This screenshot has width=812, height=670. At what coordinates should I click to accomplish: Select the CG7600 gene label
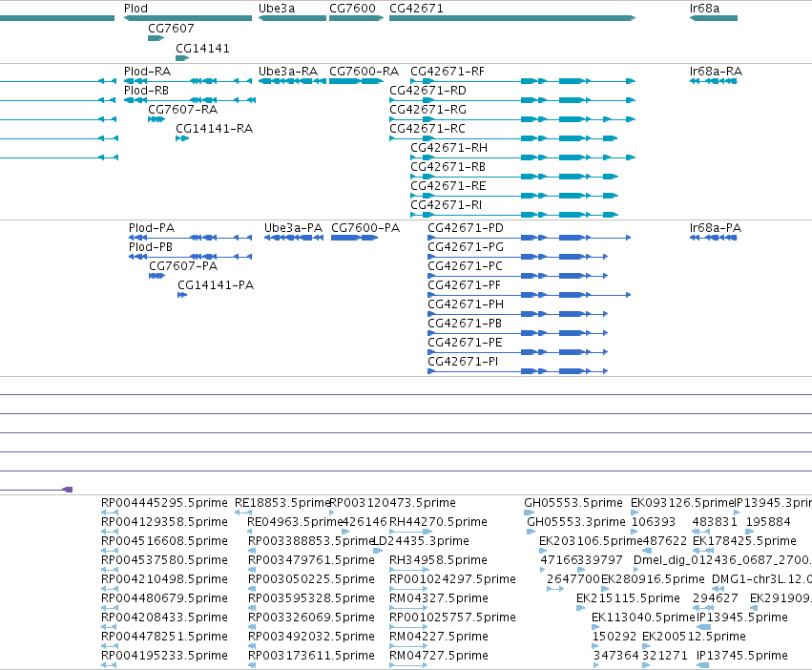(352, 9)
